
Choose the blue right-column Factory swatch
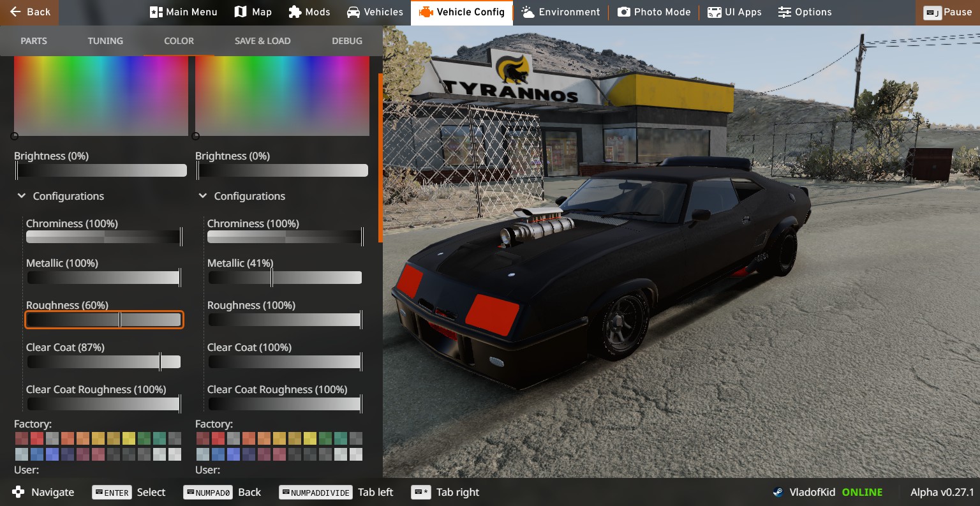tap(218, 454)
